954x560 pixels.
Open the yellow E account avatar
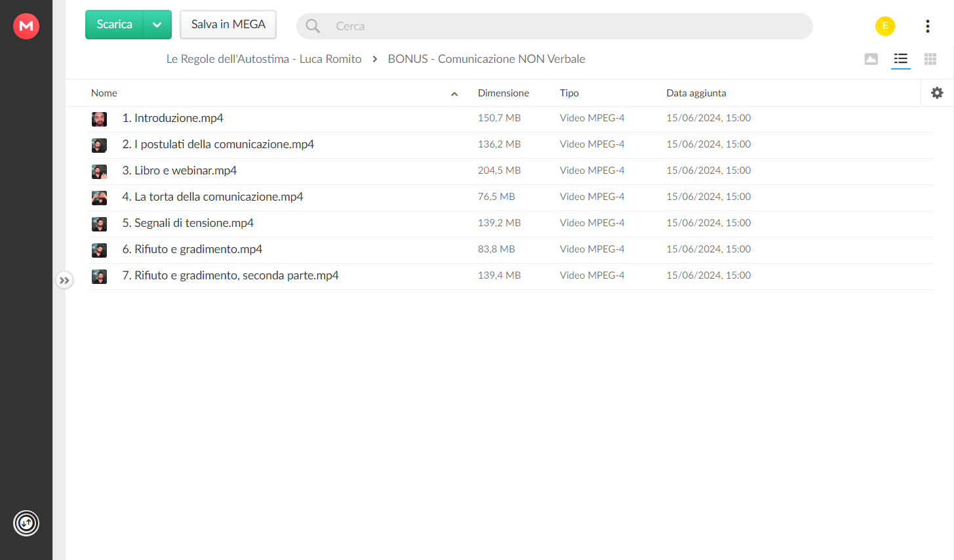(885, 26)
